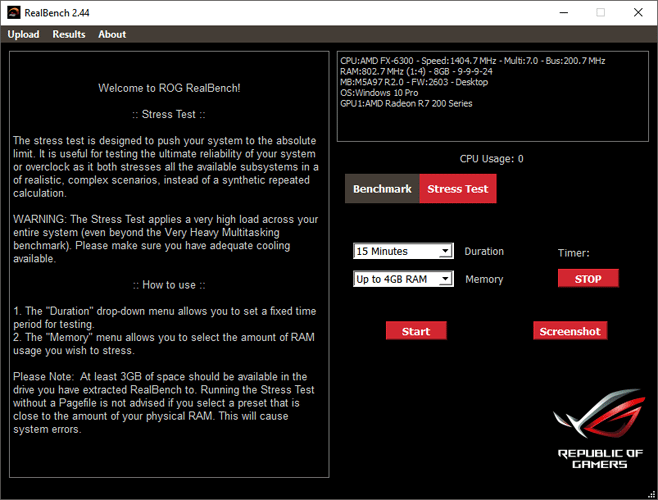Viewport: 658px width, 500px height.
Task: Click the Timer: label
Action: (574, 253)
